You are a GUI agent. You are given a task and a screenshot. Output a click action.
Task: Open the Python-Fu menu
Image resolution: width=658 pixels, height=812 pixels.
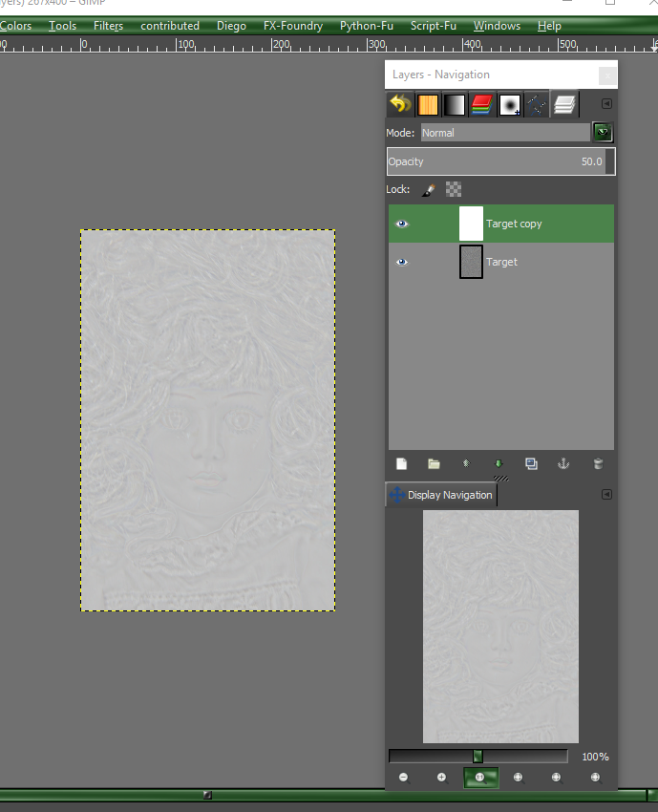[x=367, y=26]
